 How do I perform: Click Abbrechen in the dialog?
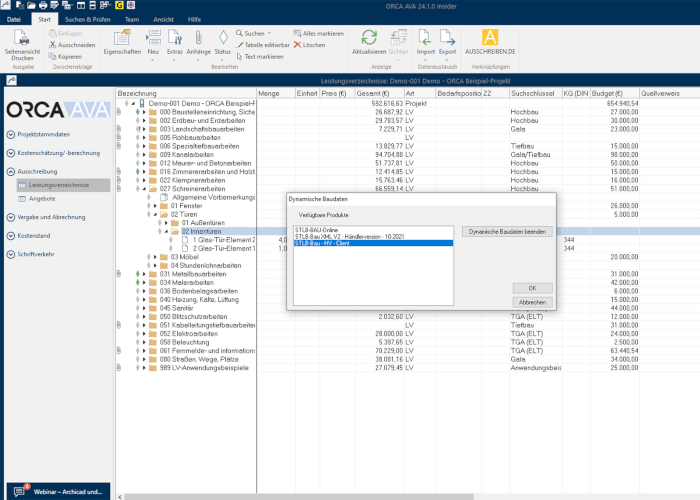click(533, 302)
